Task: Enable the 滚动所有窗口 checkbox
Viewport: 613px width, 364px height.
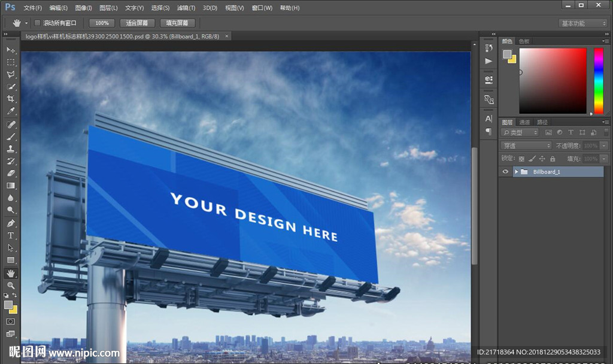Action: coord(37,23)
